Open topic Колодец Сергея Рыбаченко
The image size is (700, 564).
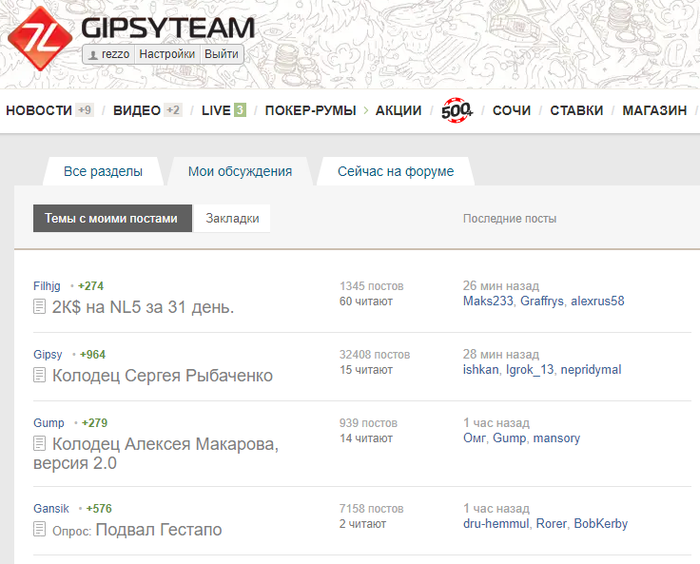click(162, 376)
